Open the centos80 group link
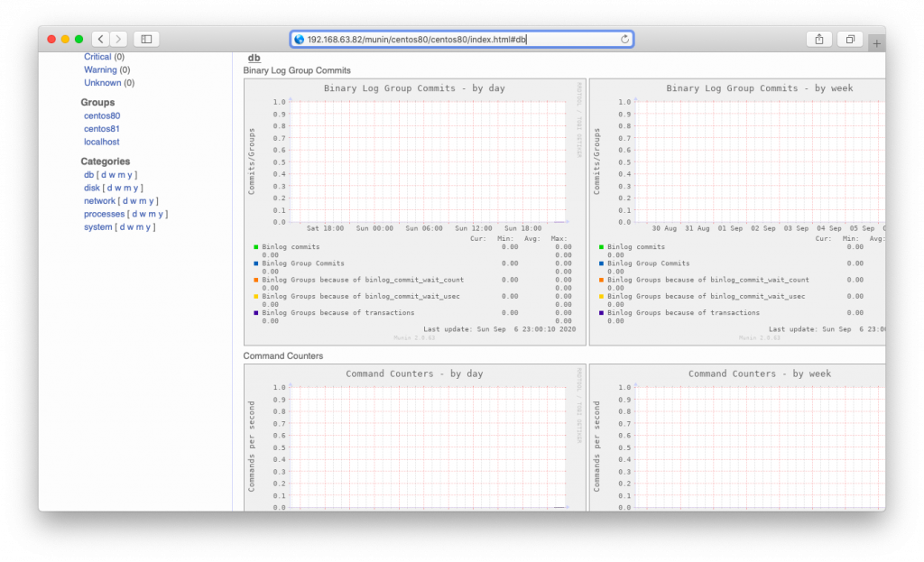Screen dimensions: 924x562 click(x=102, y=116)
